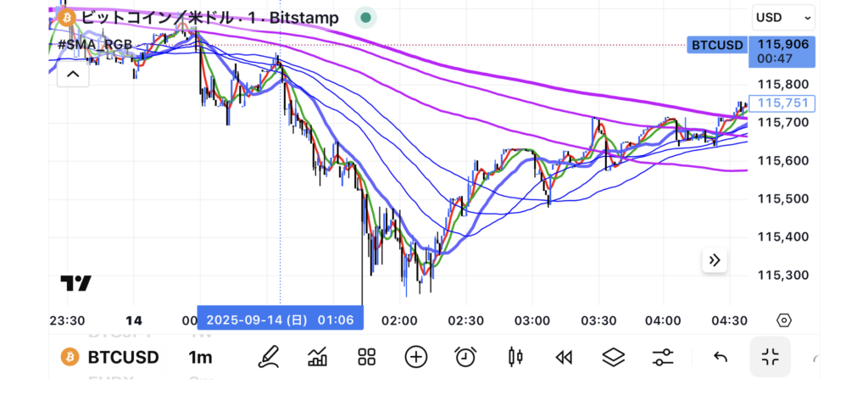Undo the last action with the arrow icon
Viewport: 868px width, 401px height.
point(721,357)
